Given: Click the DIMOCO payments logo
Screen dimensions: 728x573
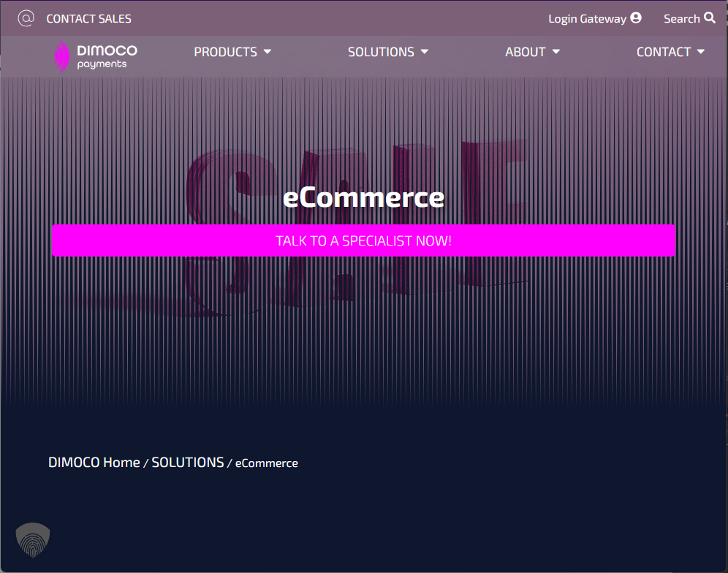Looking at the screenshot, I should point(96,56).
